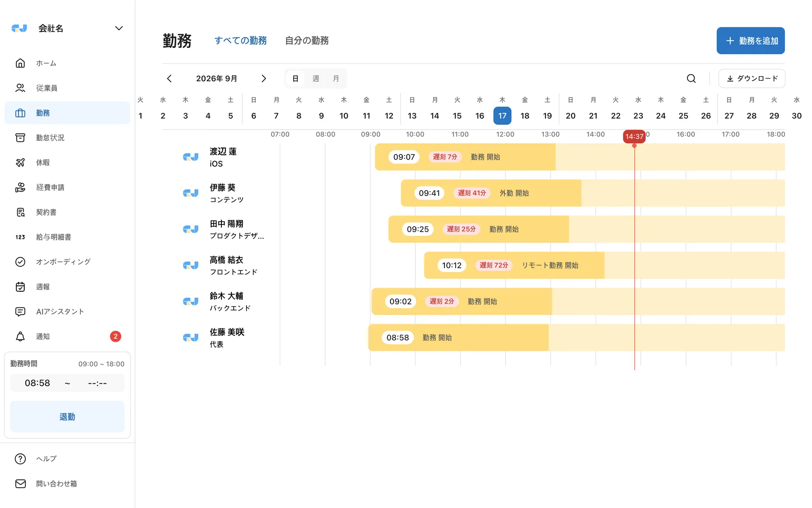The width and height of the screenshot is (812, 508).
Task: Click the red notification count badge
Action: [115, 336]
